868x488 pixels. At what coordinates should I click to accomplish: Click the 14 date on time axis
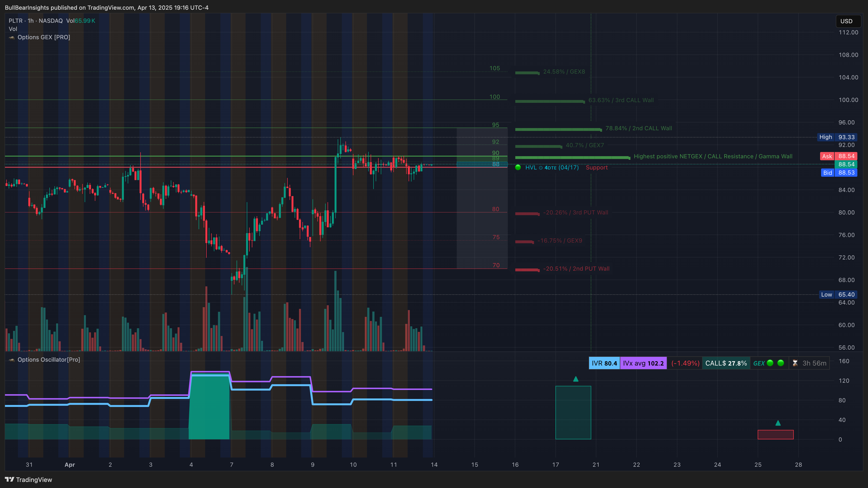[434, 465]
